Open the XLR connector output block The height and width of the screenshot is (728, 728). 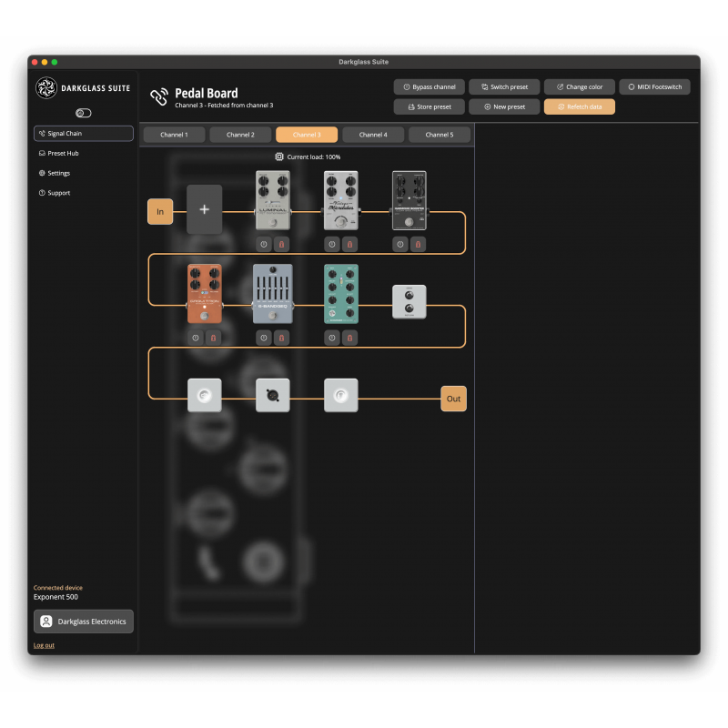[x=273, y=395]
